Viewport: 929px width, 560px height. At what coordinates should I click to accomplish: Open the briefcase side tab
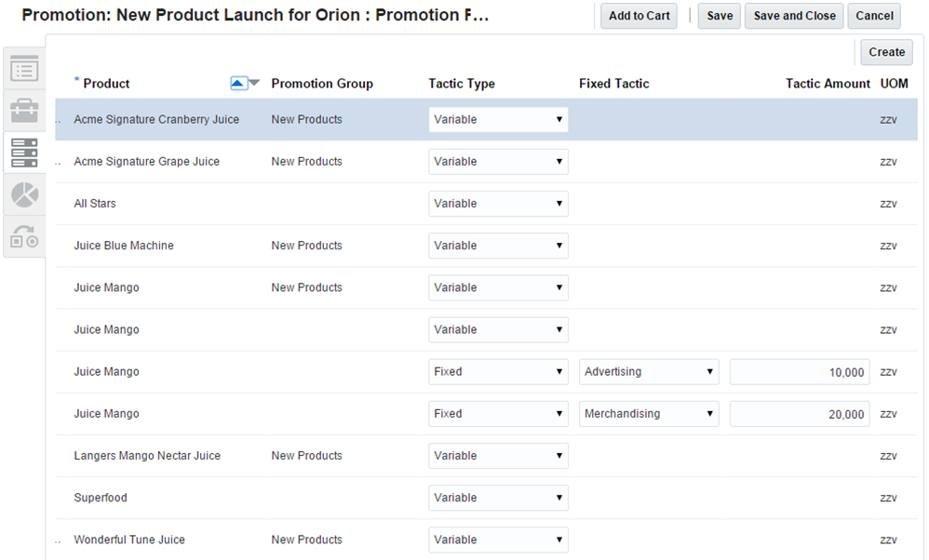click(24, 112)
